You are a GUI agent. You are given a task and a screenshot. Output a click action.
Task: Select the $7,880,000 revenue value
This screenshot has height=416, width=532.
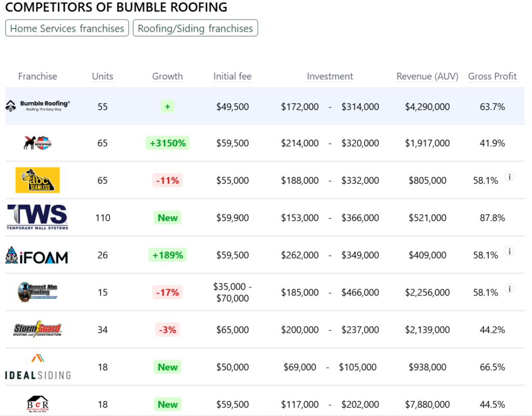coord(427,404)
